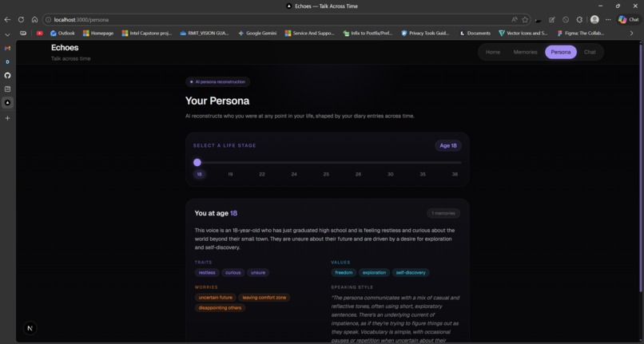Open the Outlook bookmark
The width and height of the screenshot is (644, 344).
coord(62,34)
